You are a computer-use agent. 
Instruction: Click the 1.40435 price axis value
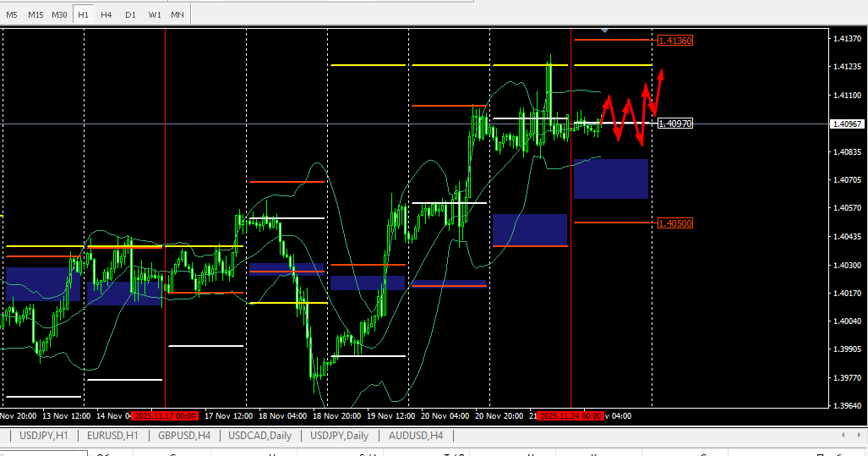pyautogui.click(x=848, y=237)
